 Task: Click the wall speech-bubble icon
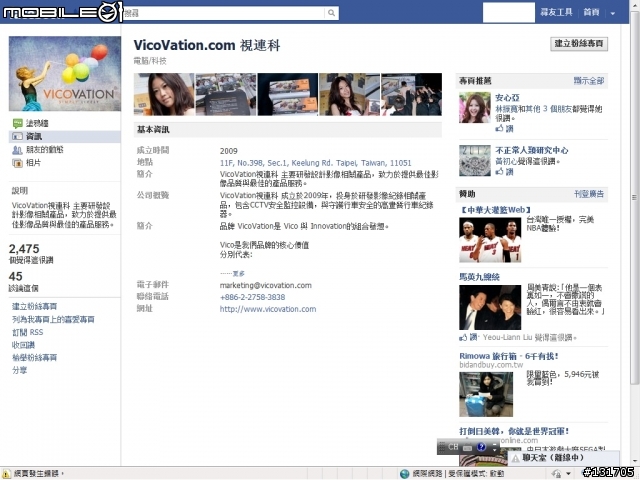[x=18, y=123]
